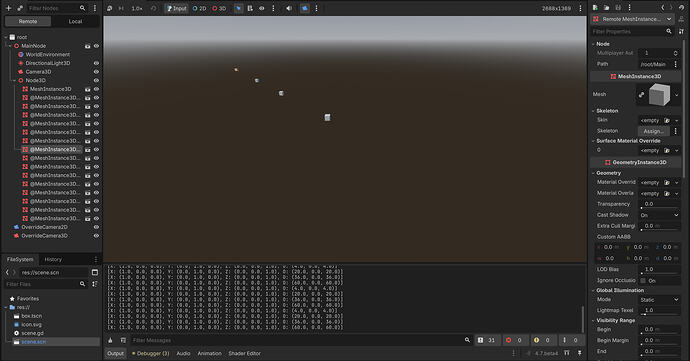Toggle visibility of Camera3D node
This screenshot has width=690, height=361.
(x=96, y=72)
